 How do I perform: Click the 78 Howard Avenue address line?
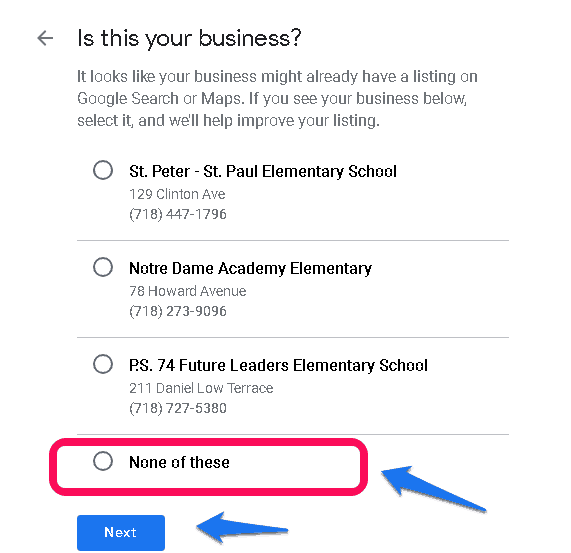coord(188,291)
